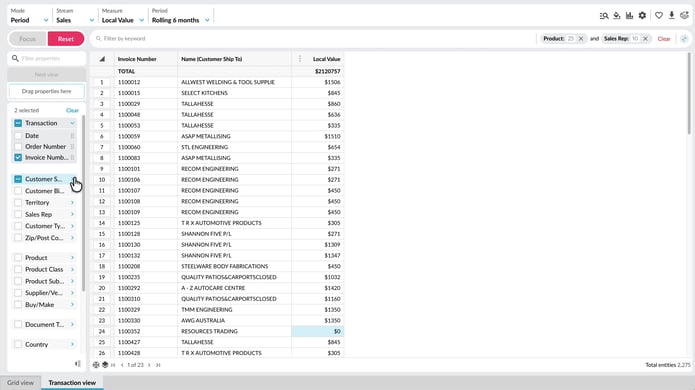The image size is (695, 390).
Task: Check the Customer Bill To checkbox
Action: click(18, 191)
